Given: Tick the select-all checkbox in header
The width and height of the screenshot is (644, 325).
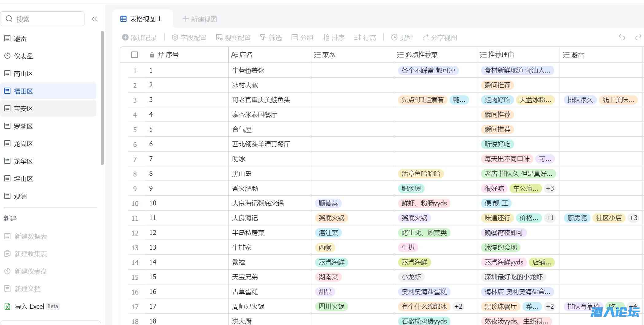Looking at the screenshot, I should pos(135,55).
